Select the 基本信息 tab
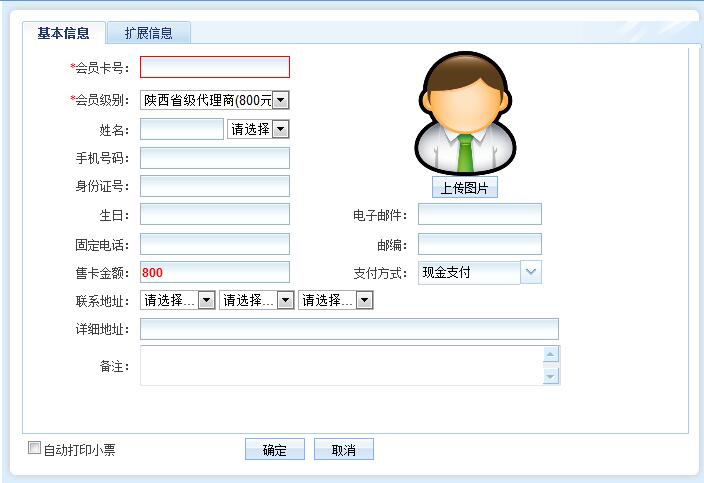704x483 pixels. [64, 33]
